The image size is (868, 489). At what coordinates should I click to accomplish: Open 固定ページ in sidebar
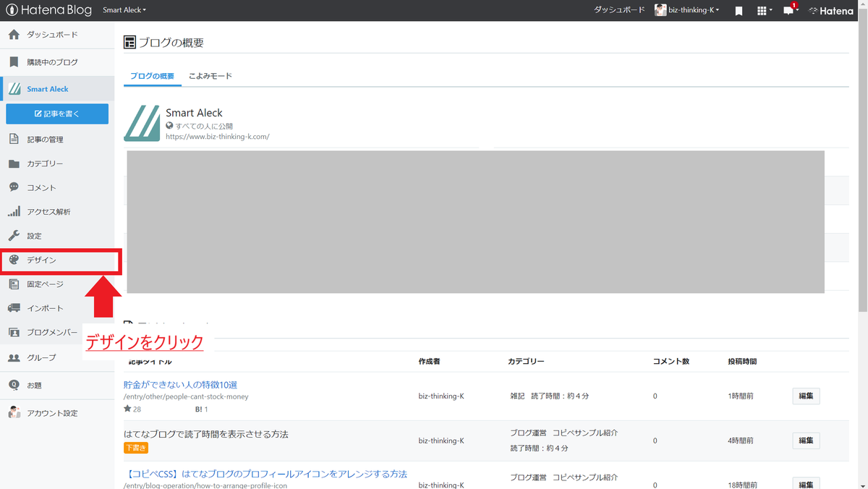click(x=57, y=284)
